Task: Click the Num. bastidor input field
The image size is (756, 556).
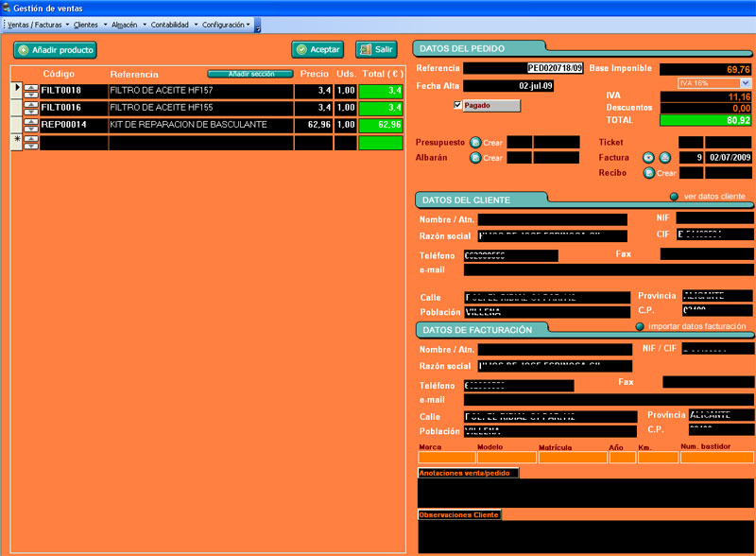Action: coord(717,458)
